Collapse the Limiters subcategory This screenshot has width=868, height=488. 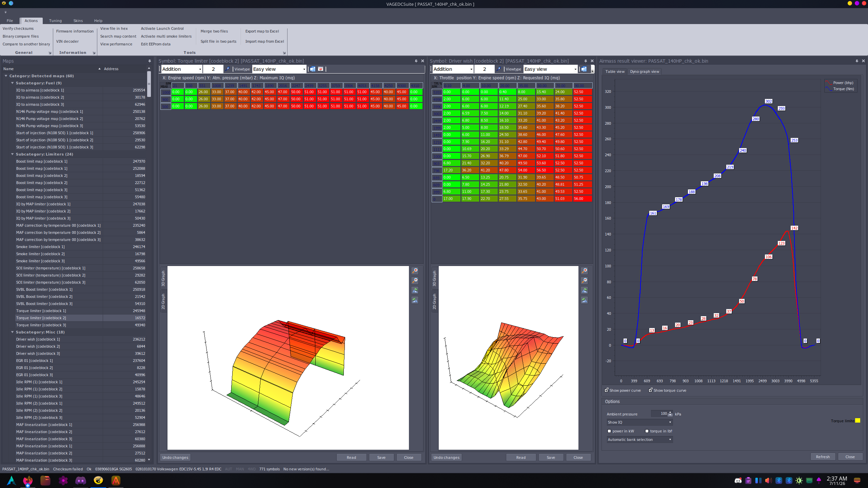(13, 154)
